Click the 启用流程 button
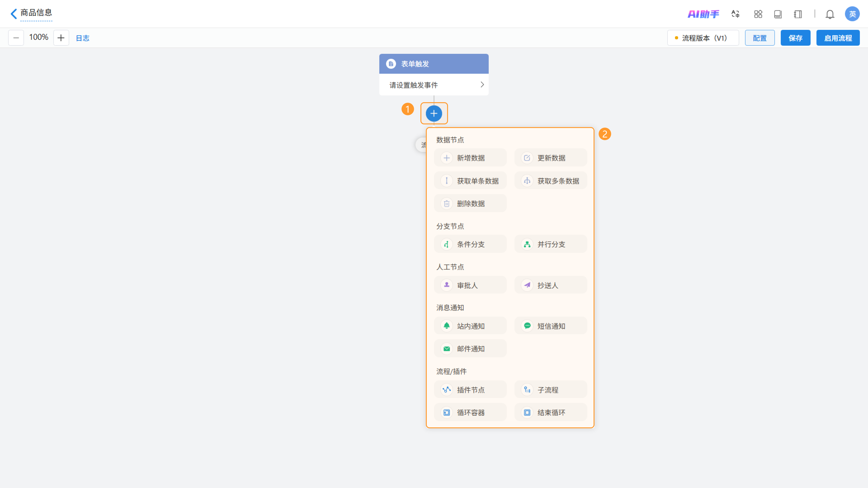 [838, 38]
